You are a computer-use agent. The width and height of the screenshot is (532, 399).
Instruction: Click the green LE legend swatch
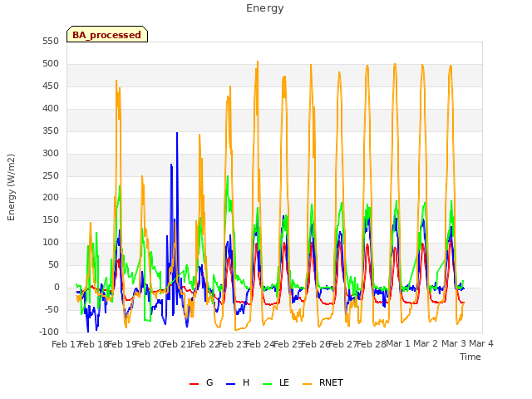click(x=268, y=384)
